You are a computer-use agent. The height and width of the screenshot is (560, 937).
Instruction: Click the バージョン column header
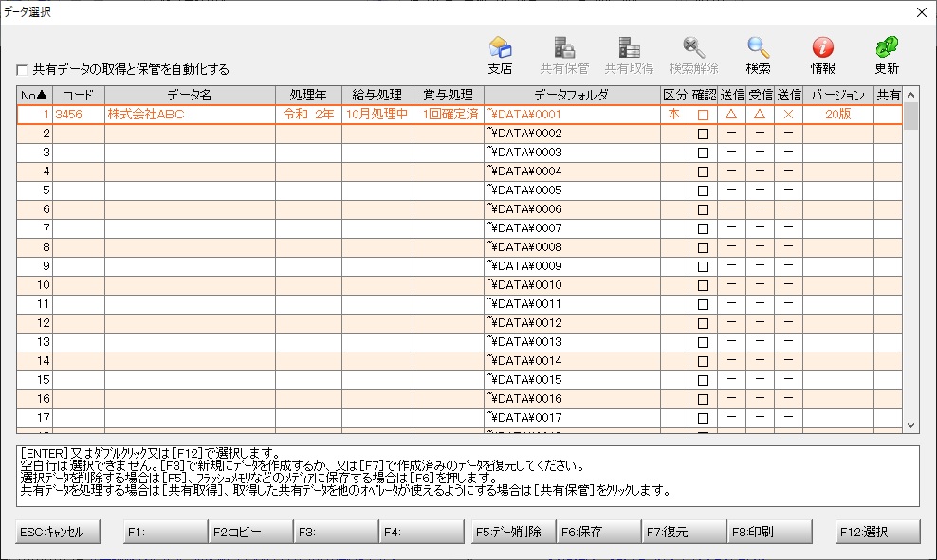point(837,95)
